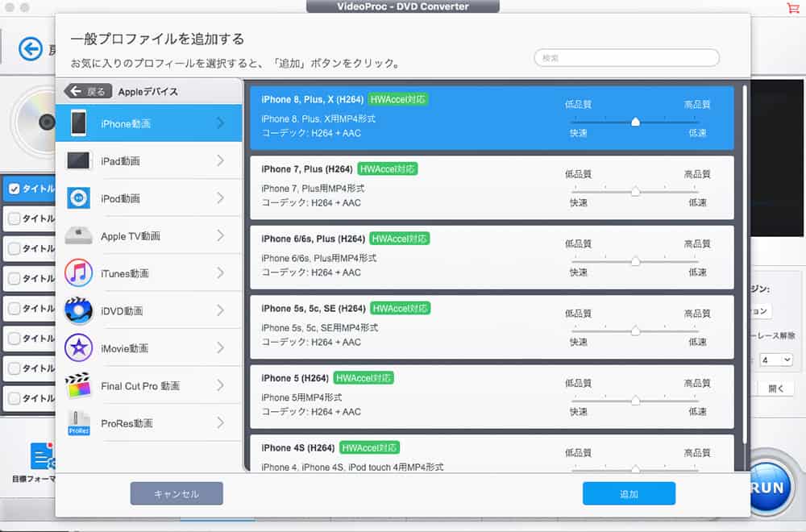
Task: Select the iPhone 8, Plus, X (H264) profile
Action: (492, 118)
